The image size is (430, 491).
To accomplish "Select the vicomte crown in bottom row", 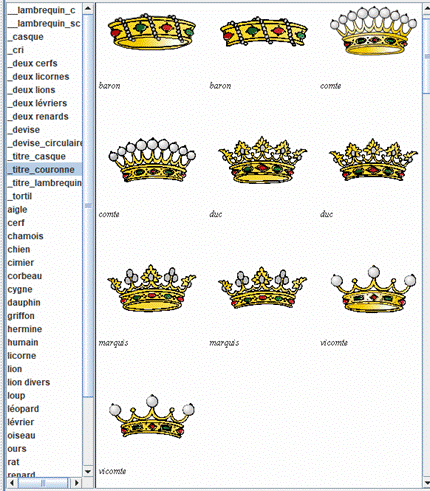I will pyautogui.click(x=152, y=416).
